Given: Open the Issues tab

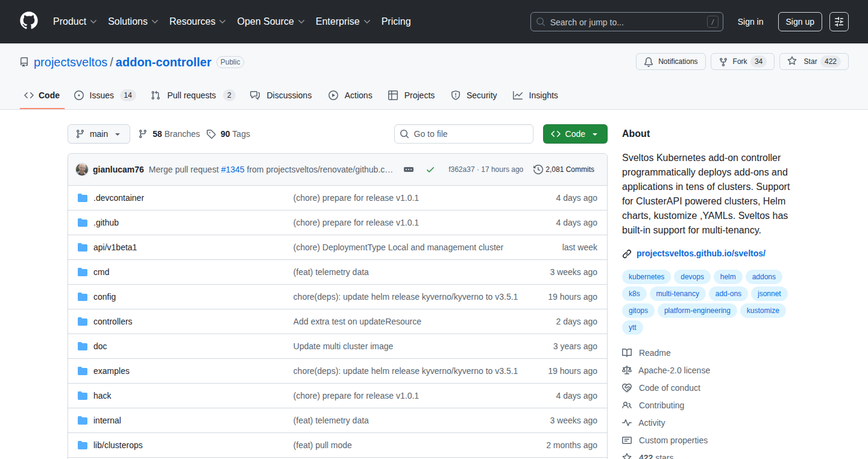Looking at the screenshot, I should pyautogui.click(x=105, y=95).
